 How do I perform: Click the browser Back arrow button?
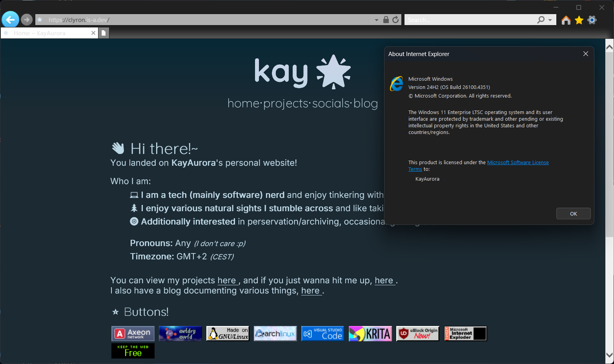(x=10, y=19)
